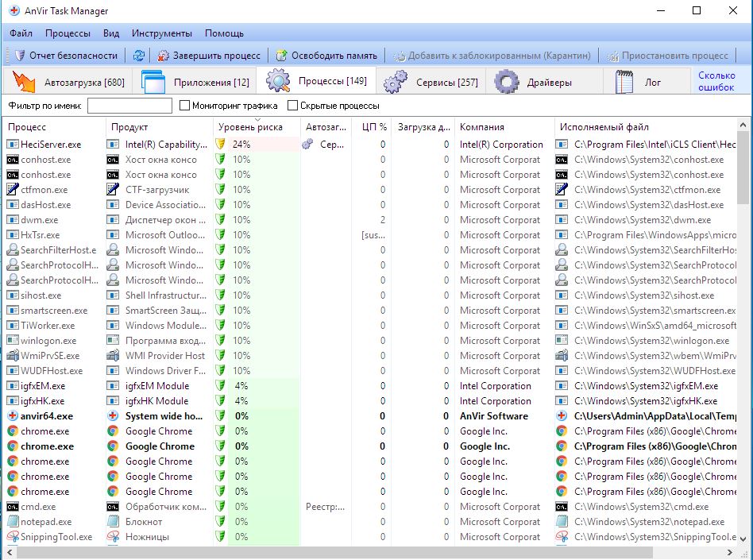Click the Реестр:... autostart cell for cmd.exe
This screenshot has height=560, width=753.
[325, 507]
